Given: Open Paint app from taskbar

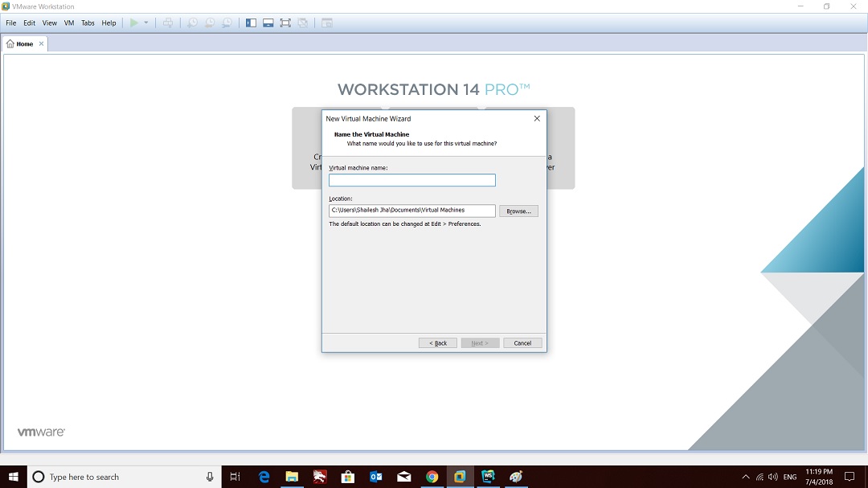Looking at the screenshot, I should pyautogui.click(x=516, y=477).
